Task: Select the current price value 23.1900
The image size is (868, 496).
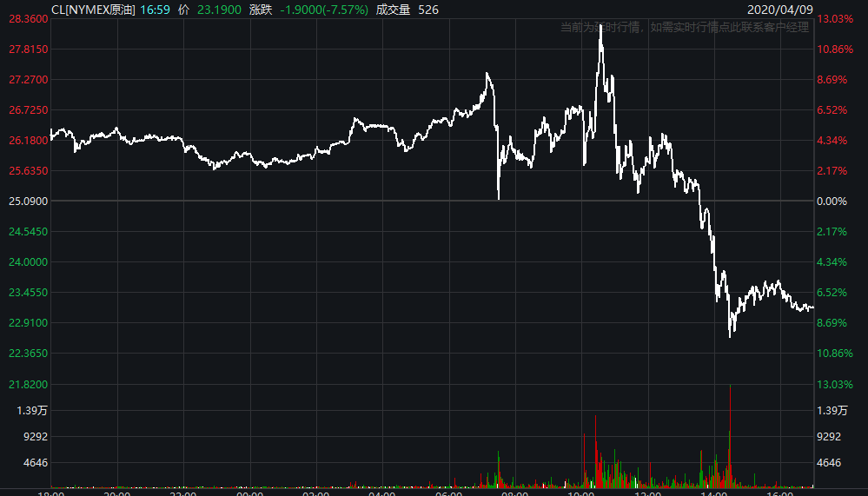Action: [x=219, y=10]
